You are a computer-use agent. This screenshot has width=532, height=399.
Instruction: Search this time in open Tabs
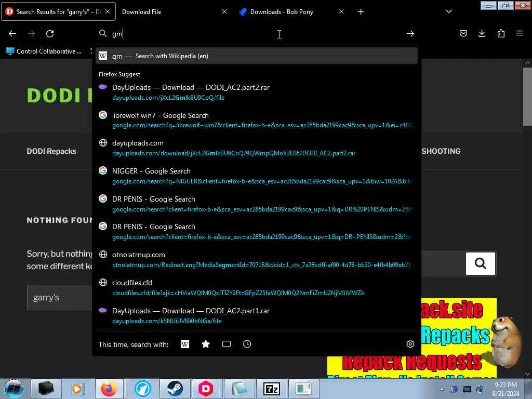(227, 344)
